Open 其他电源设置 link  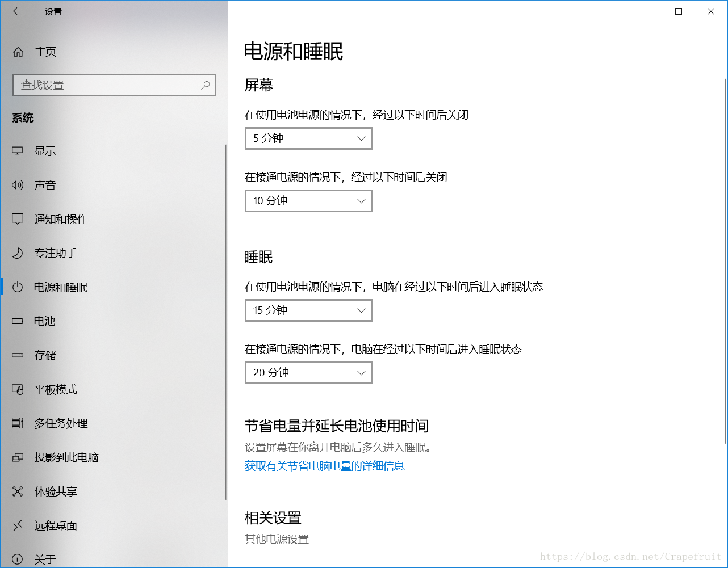[x=277, y=539]
